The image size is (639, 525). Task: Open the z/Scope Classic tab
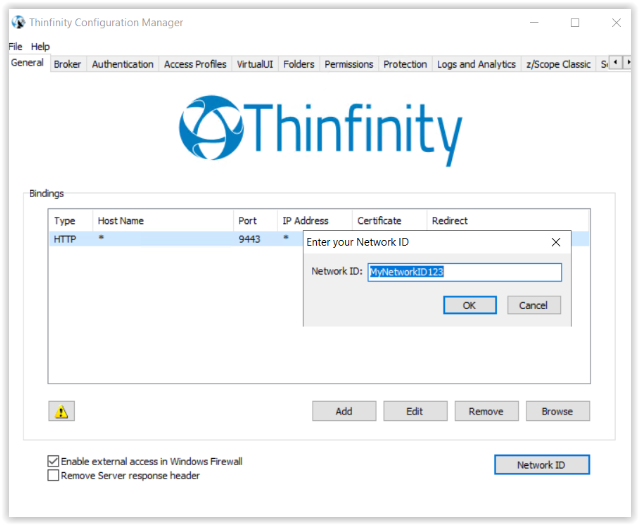point(558,64)
